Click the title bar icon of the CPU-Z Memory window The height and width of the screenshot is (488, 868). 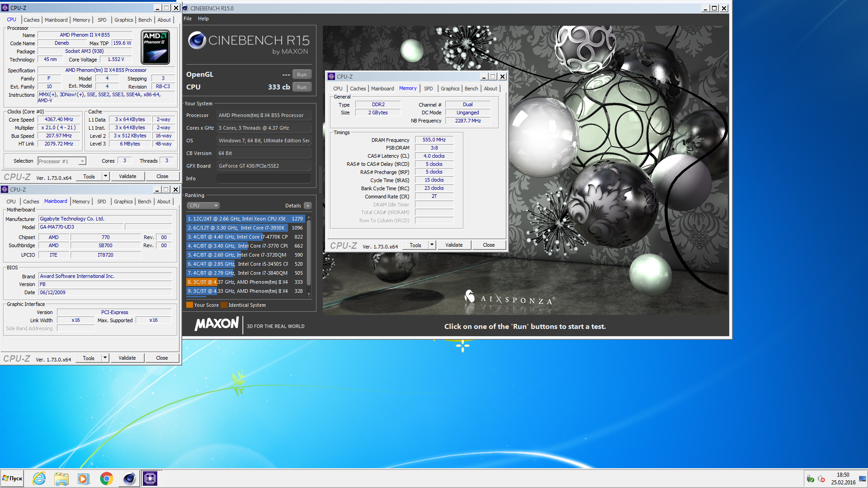(x=332, y=76)
